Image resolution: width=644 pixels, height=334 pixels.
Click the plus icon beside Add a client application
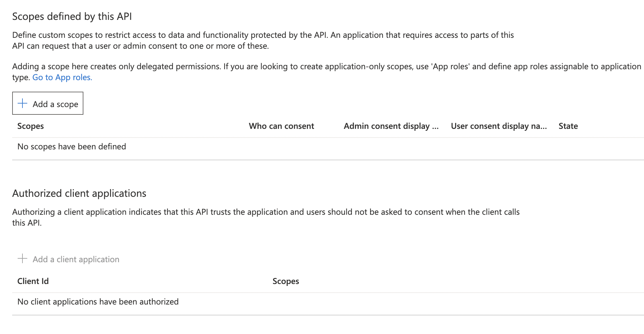coord(22,259)
